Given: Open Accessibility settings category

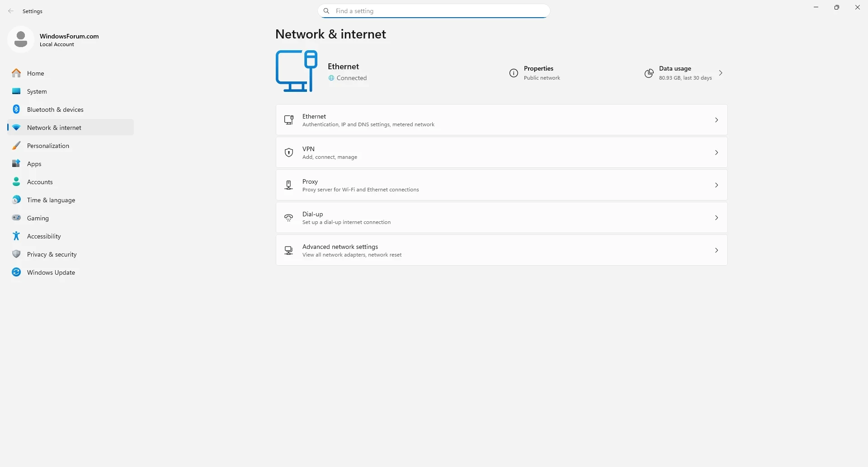Looking at the screenshot, I should coord(71,236).
